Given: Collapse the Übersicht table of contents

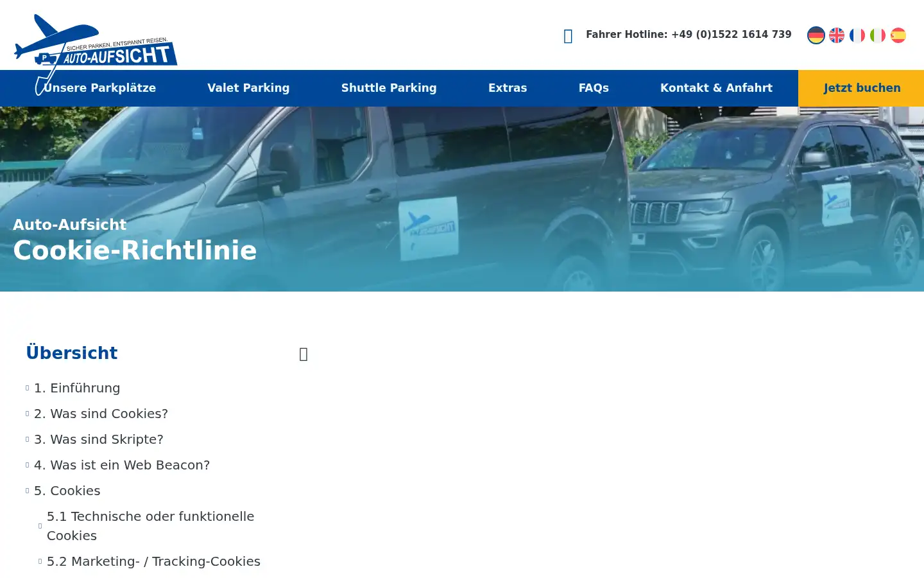Looking at the screenshot, I should click(304, 354).
